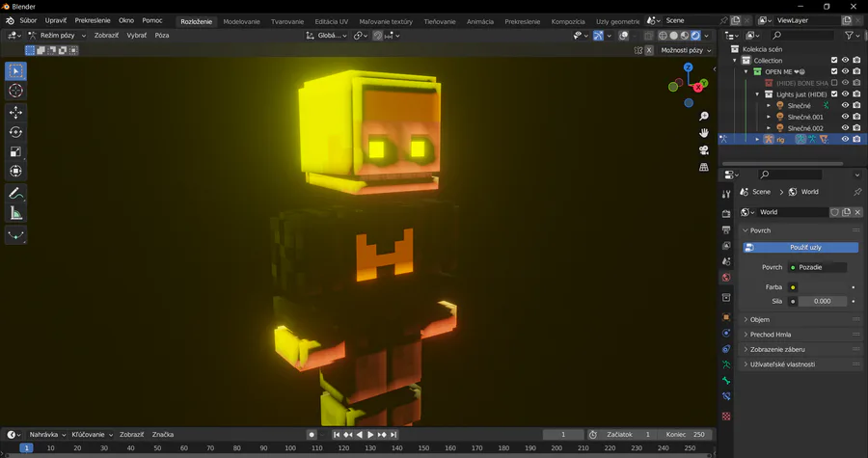This screenshot has width=868, height=458.
Task: Open the Object properties tab
Action: (726, 317)
